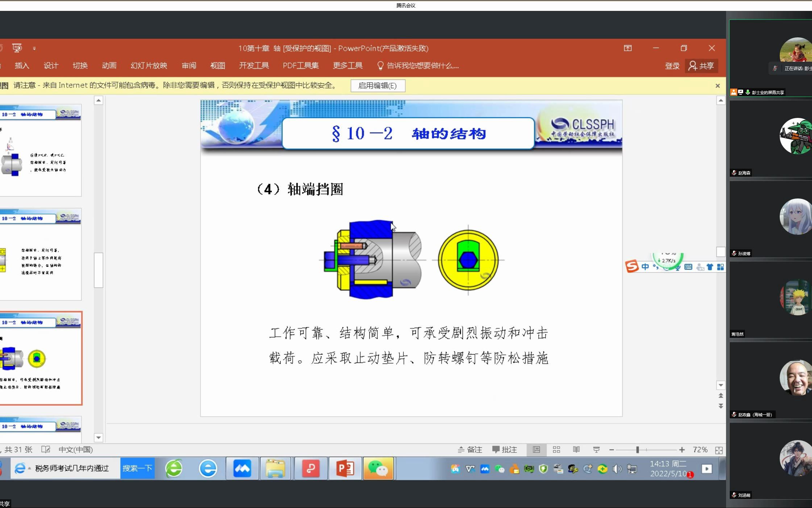The image size is (812, 508).
Task: Fit slide to current window icon
Action: click(x=719, y=450)
